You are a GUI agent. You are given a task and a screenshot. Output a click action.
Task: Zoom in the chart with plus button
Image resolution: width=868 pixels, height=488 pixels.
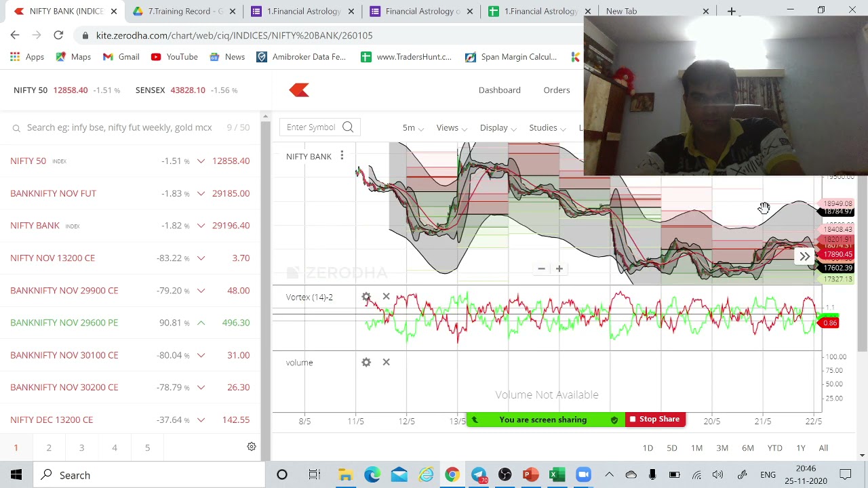559,268
